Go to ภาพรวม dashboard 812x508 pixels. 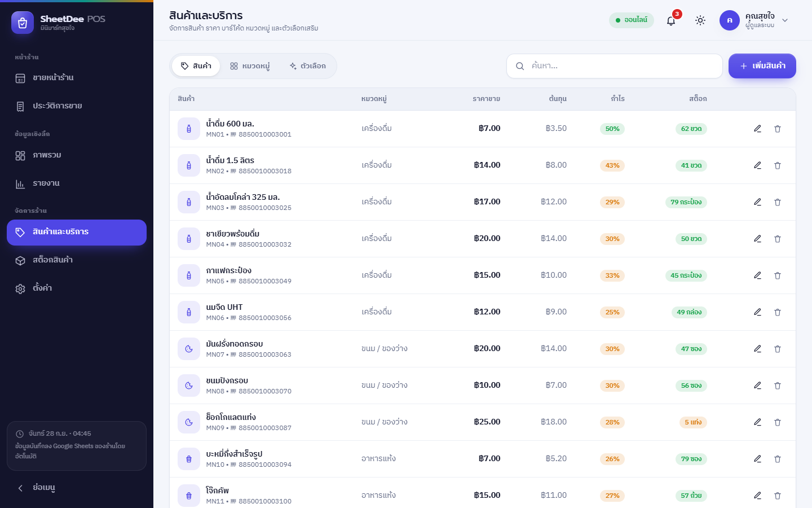pyautogui.click(x=77, y=155)
